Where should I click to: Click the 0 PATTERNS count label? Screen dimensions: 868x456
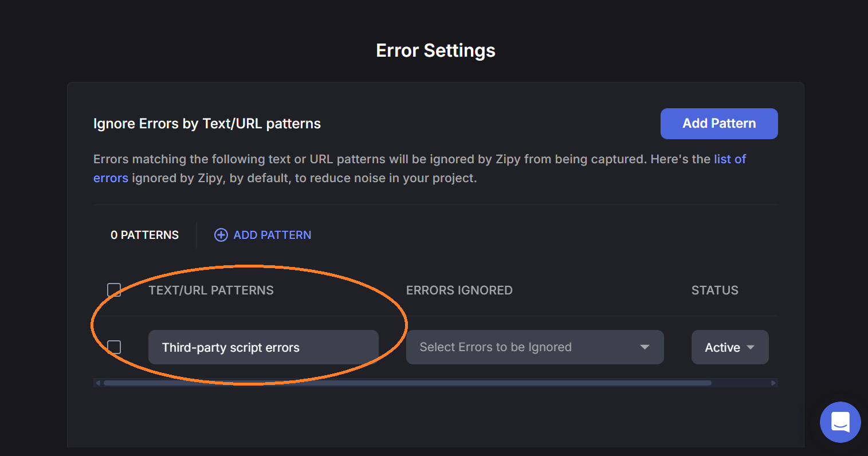(144, 235)
